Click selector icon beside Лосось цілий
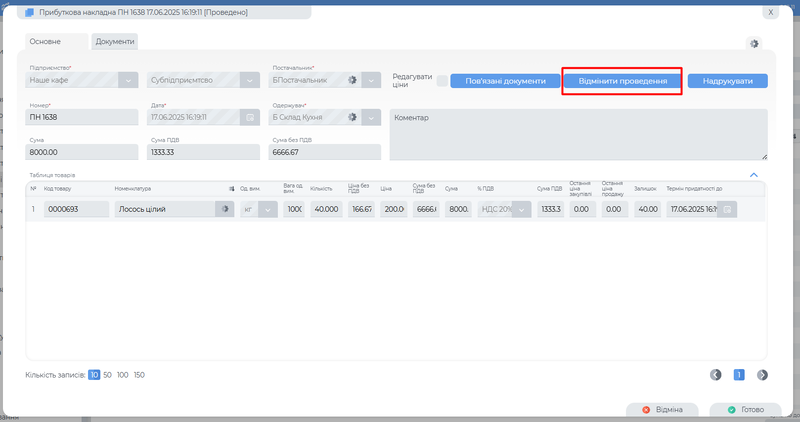This screenshot has width=800, height=422. point(225,209)
